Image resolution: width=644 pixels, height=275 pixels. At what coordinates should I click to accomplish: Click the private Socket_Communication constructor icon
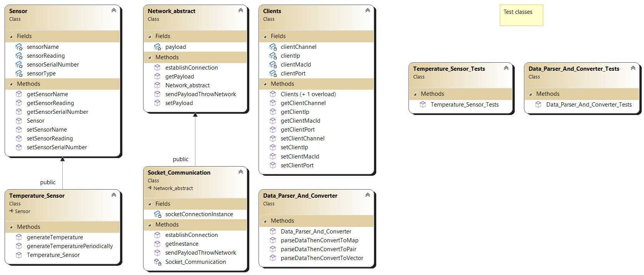click(157, 262)
